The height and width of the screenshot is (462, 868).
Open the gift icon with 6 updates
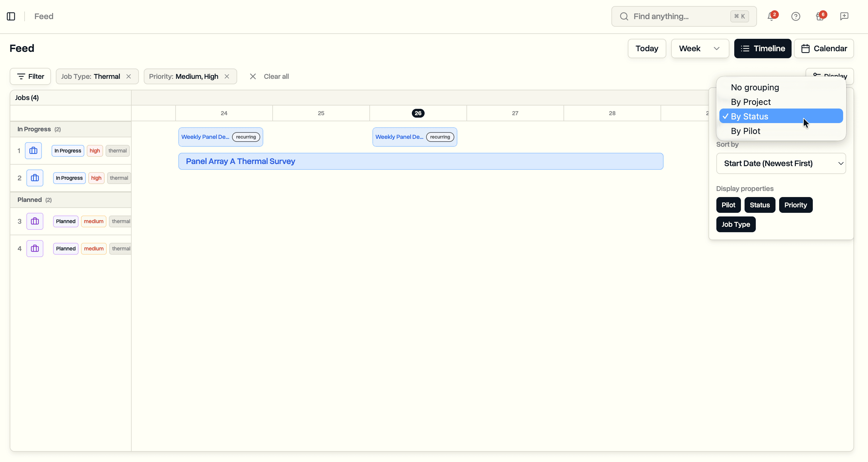point(820,16)
